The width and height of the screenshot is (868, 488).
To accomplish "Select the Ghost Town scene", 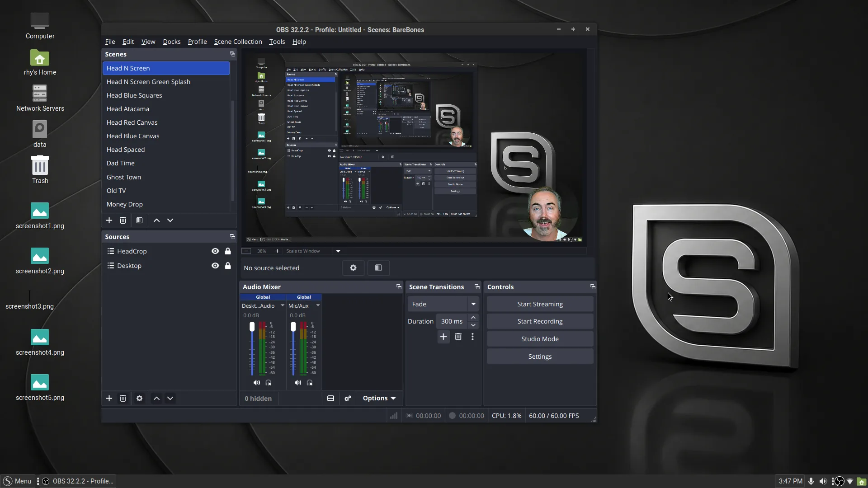I will tap(166, 177).
